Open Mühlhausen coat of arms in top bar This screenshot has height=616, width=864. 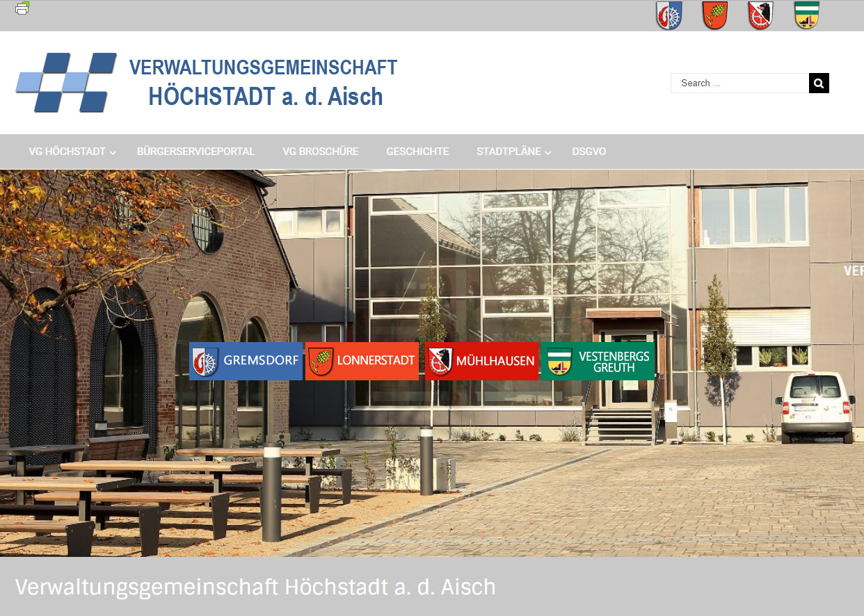tap(761, 15)
